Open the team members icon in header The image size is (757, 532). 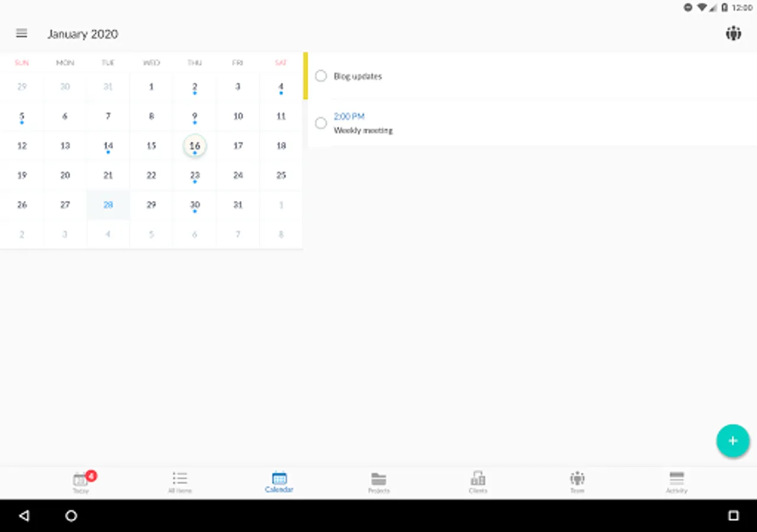point(733,33)
